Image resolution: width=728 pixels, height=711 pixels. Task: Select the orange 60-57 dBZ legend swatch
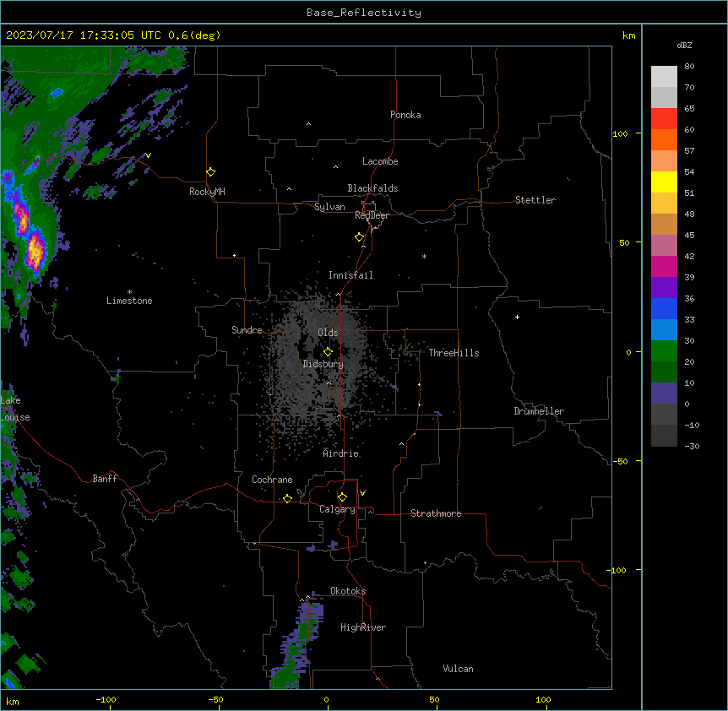click(x=664, y=139)
